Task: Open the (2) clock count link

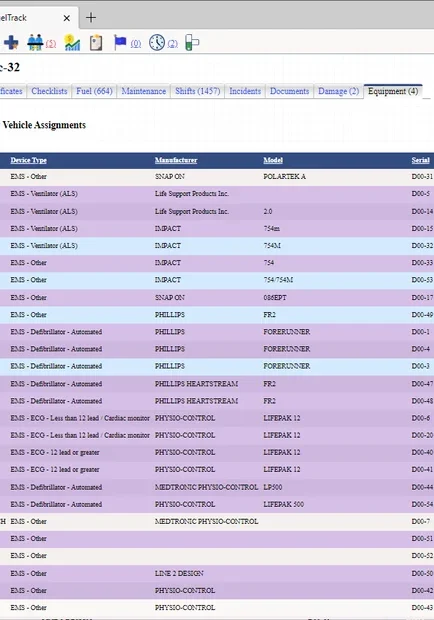Action: [172, 43]
